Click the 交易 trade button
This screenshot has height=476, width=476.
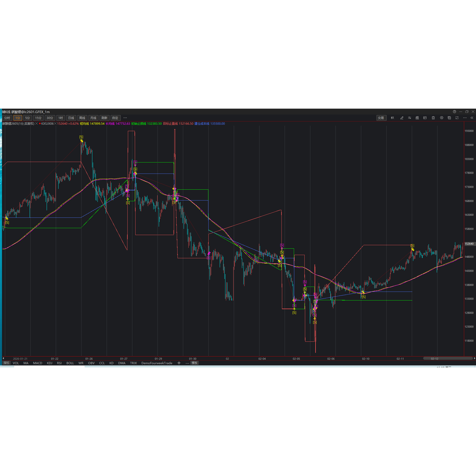click(381, 118)
